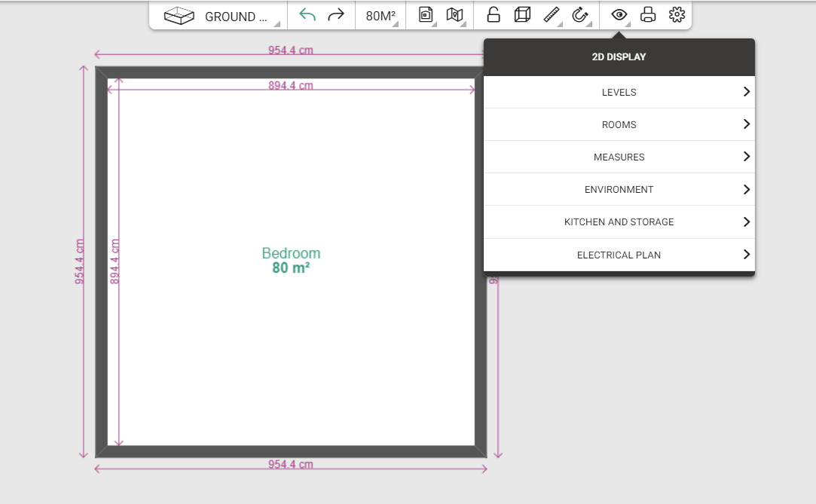Open the floor plan import icon

pyautogui.click(x=426, y=15)
